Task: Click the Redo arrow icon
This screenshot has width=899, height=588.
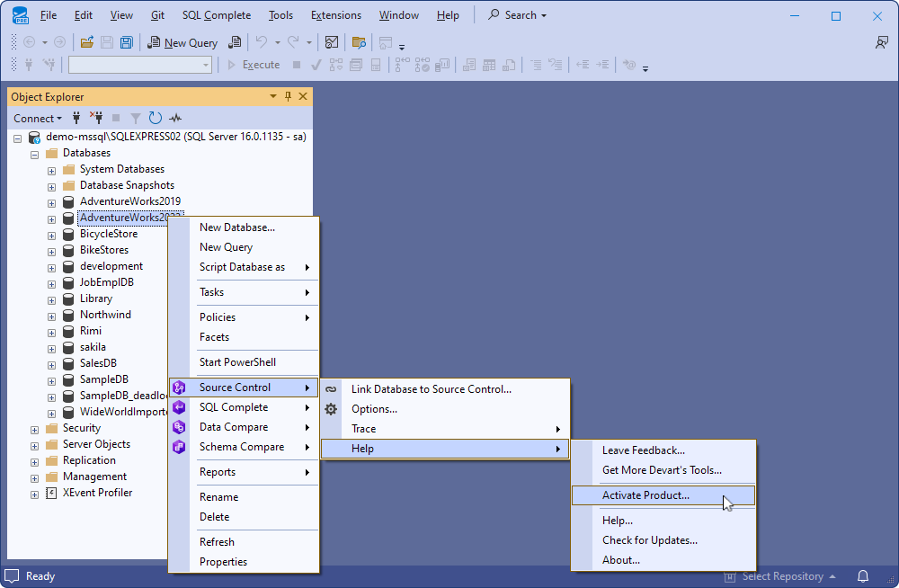Action: (x=293, y=42)
